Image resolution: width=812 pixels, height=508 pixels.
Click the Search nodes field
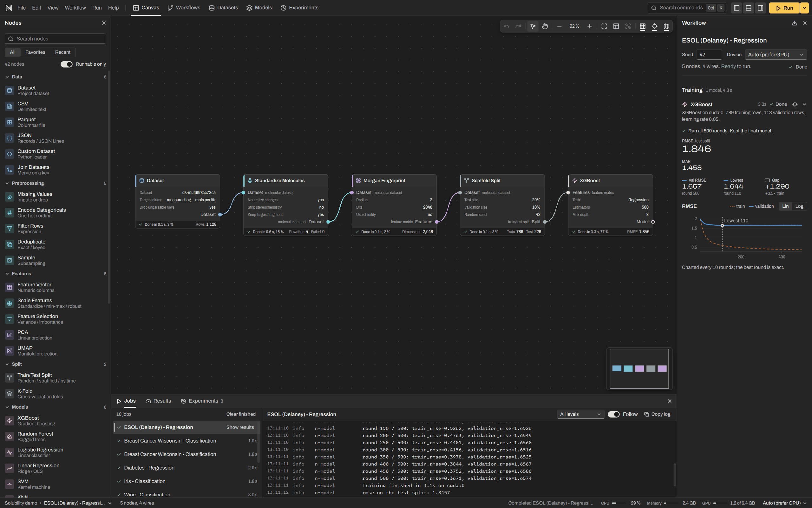[x=56, y=39]
